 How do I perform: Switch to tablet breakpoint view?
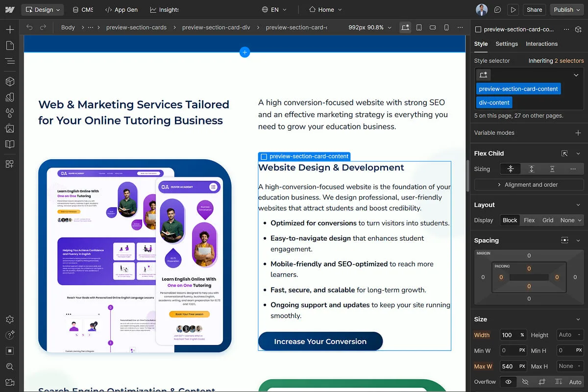[419, 27]
